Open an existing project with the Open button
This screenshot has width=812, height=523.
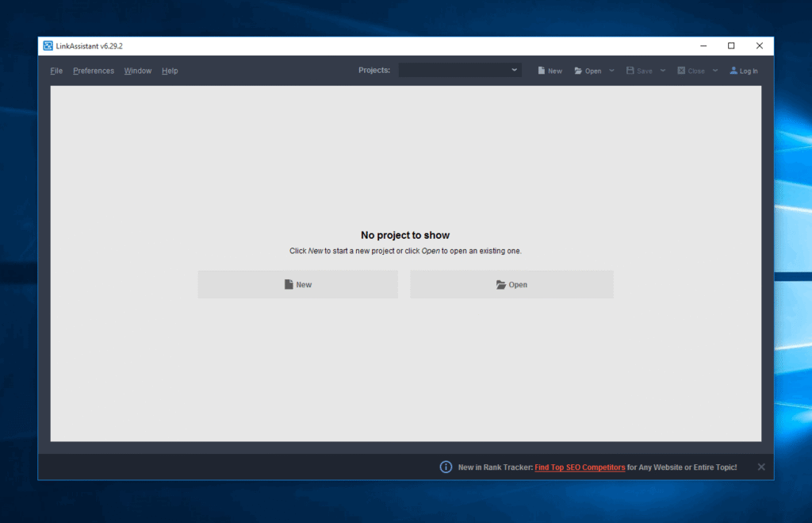pos(511,284)
